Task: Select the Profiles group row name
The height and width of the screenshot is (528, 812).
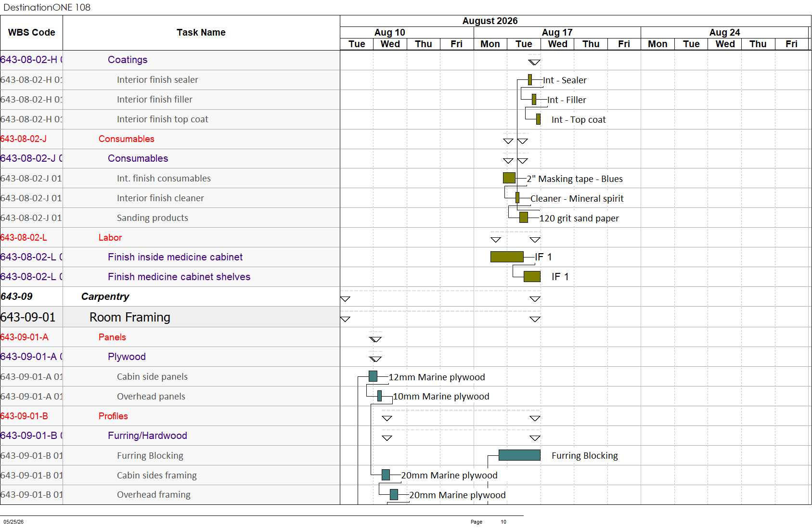Action: (x=113, y=416)
